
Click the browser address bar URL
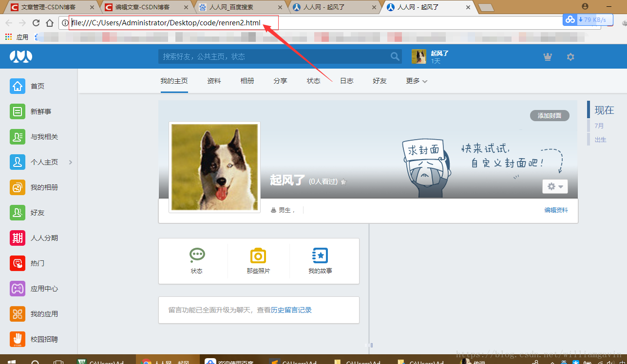click(x=166, y=23)
